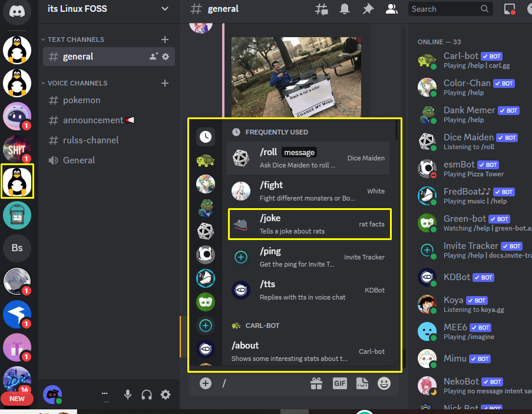Image resolution: width=532 pixels, height=414 pixels.
Task: Open the rulss-channel channel
Action: 109,140
